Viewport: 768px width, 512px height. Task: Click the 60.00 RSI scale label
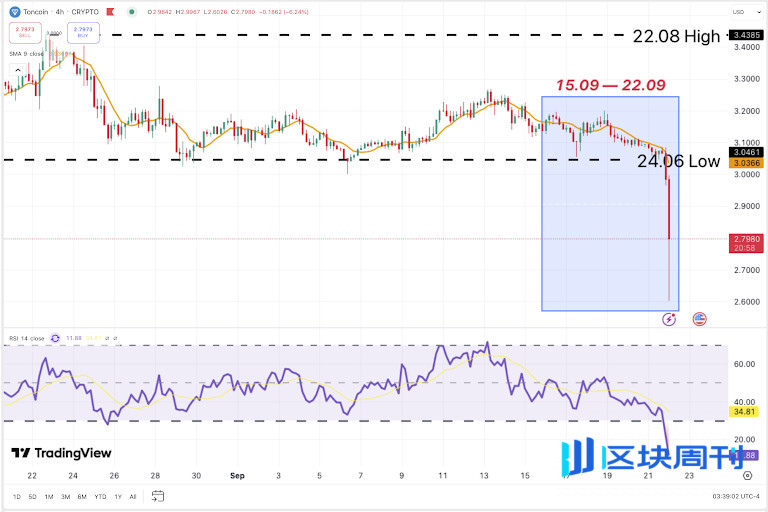(744, 364)
